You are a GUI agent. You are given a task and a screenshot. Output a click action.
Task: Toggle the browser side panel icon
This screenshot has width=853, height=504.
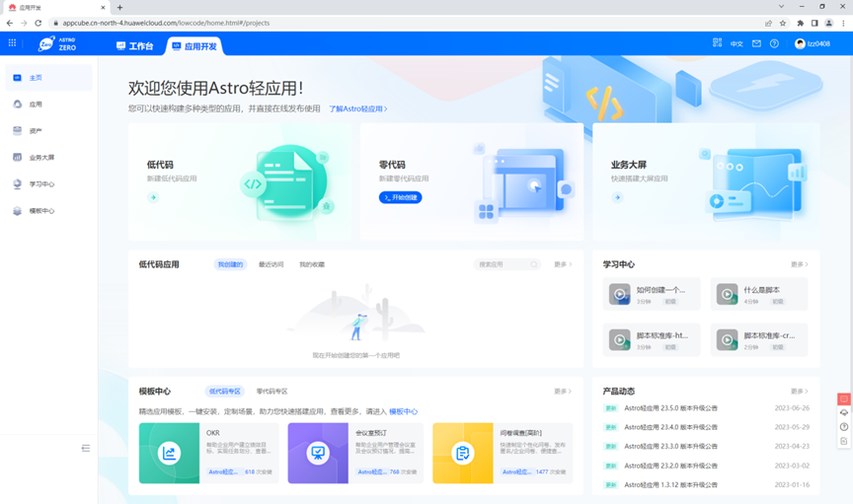pyautogui.click(x=814, y=23)
